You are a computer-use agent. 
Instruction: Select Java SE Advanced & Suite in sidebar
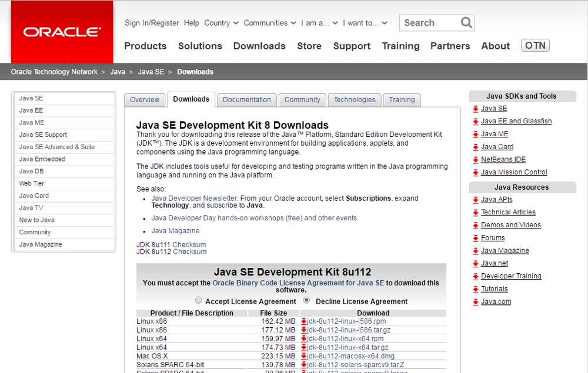pos(56,147)
